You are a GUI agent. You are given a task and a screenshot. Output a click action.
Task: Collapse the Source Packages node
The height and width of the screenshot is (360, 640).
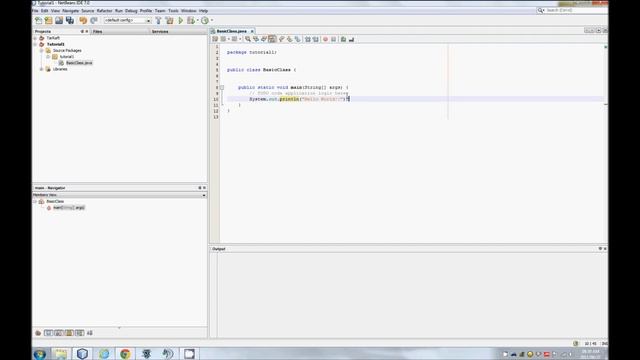coord(42,51)
